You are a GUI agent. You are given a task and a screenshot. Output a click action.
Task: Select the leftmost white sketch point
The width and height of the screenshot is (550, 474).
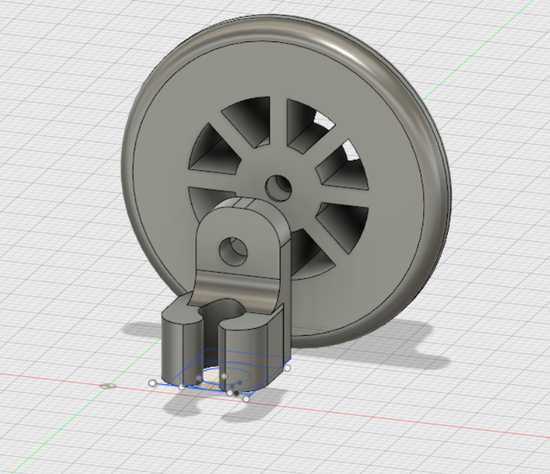152,383
